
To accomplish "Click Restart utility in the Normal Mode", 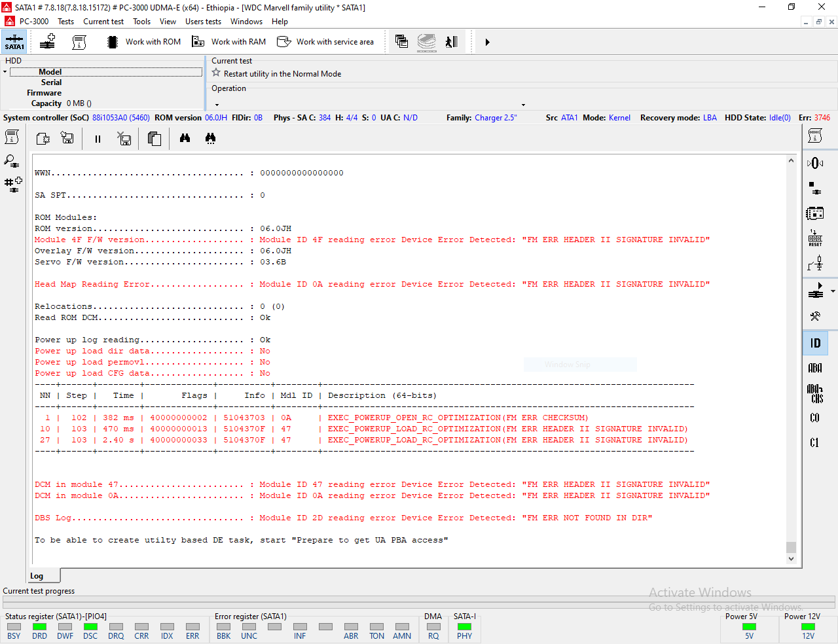I will point(282,74).
